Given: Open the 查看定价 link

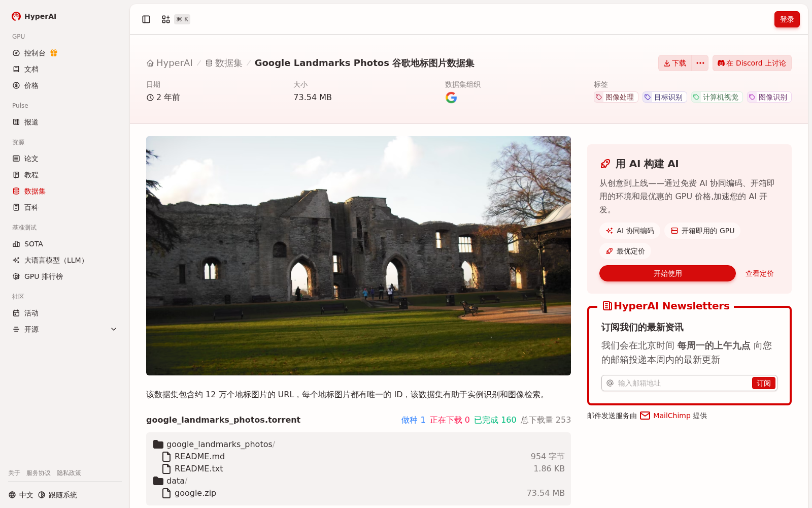Looking at the screenshot, I should [x=759, y=273].
